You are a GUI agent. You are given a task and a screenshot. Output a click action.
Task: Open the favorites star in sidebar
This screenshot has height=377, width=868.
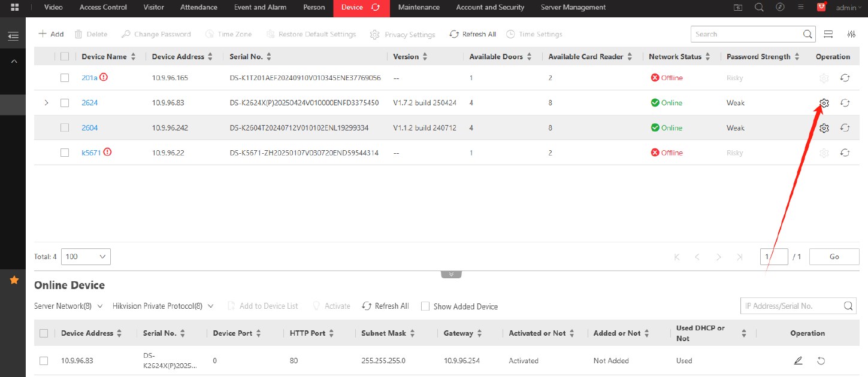(x=14, y=280)
